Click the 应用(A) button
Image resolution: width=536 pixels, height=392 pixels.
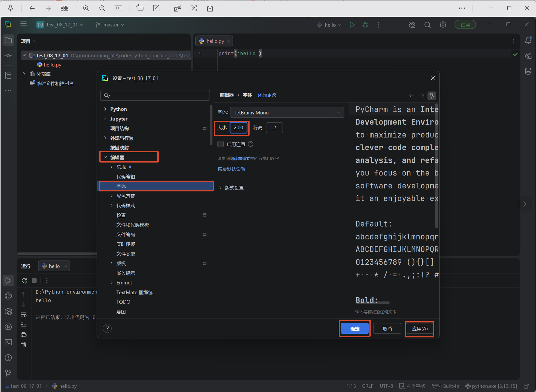420,329
